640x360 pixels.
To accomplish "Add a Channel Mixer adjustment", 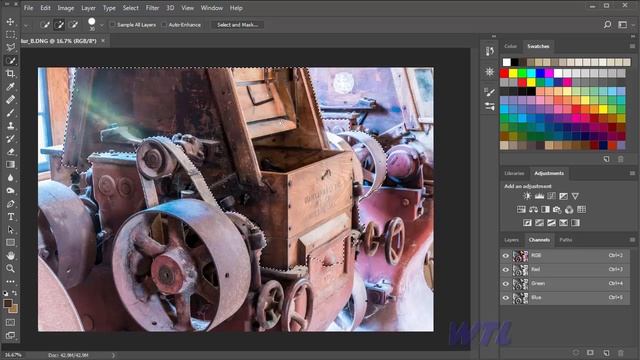I will coord(569,210).
